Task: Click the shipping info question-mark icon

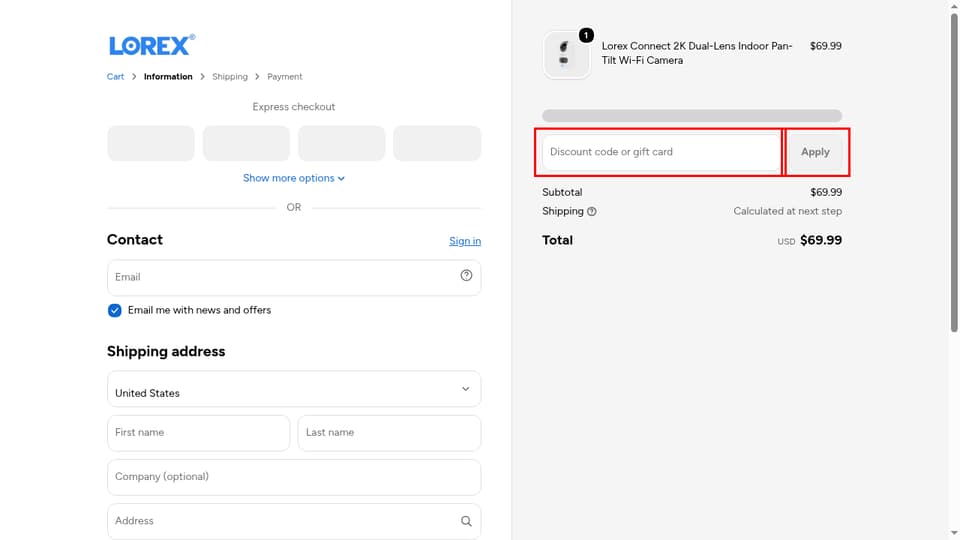Action: point(591,211)
